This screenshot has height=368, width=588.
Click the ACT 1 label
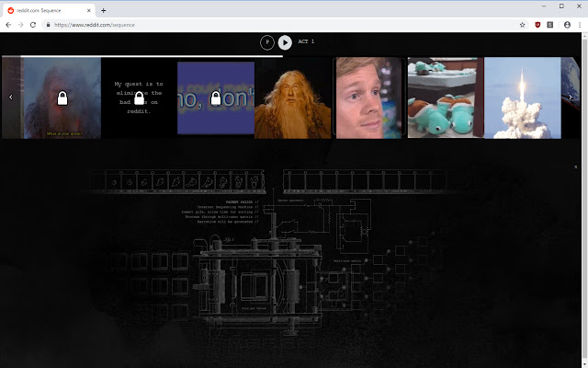(x=306, y=41)
